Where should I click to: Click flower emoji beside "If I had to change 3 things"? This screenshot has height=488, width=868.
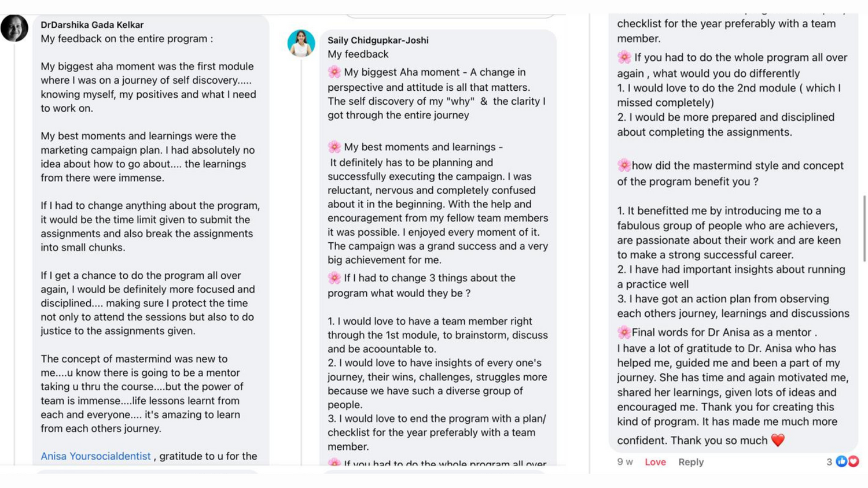334,278
